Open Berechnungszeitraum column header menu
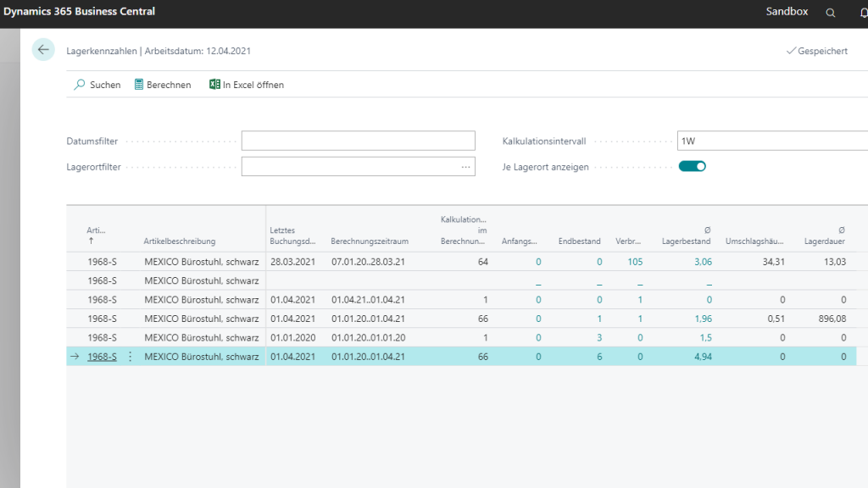The height and width of the screenshot is (488, 868). (x=370, y=241)
